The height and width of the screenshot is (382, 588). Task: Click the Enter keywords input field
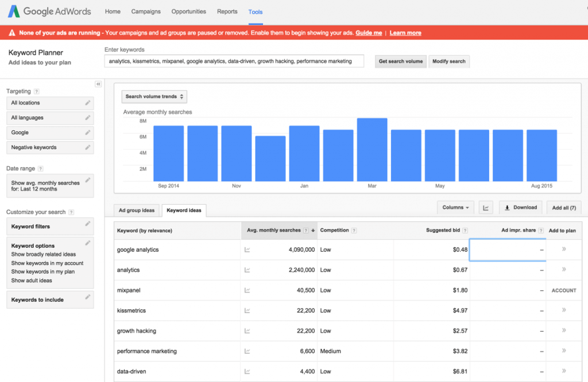[x=234, y=61]
